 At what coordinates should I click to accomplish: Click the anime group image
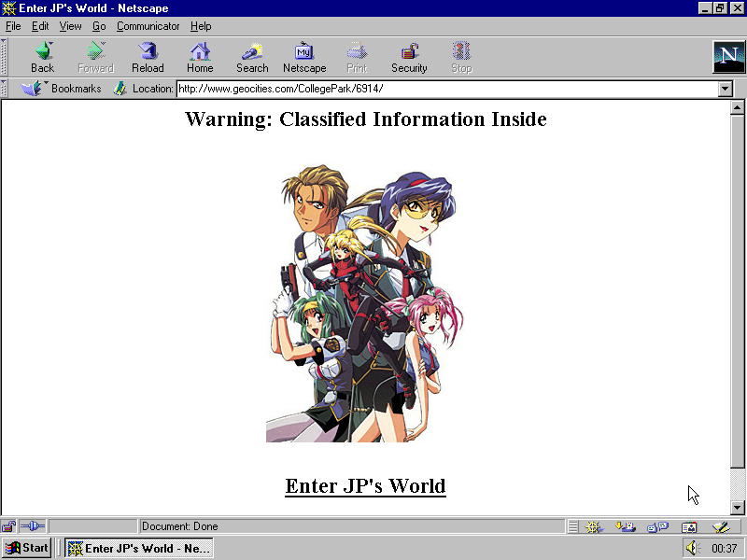364,303
